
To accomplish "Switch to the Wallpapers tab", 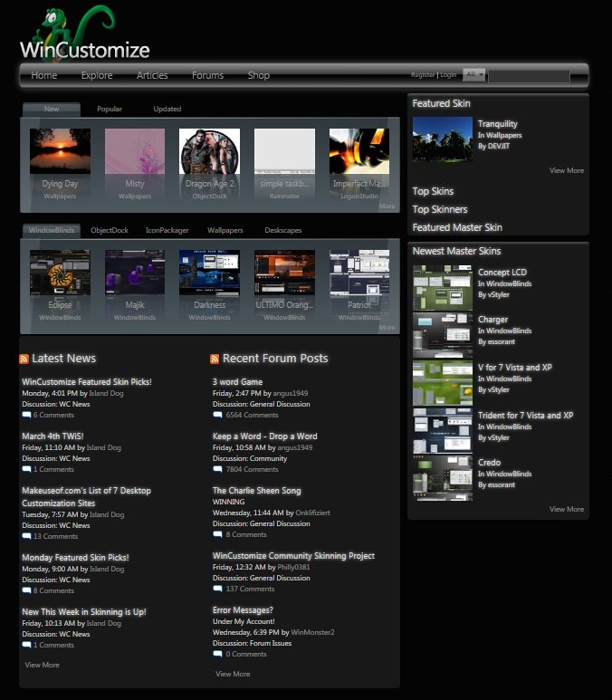I will tap(225, 230).
